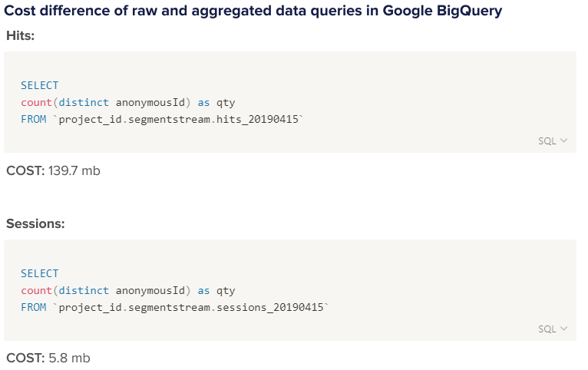Click the FROM keyword in the Sessions query
The image size is (588, 370).
click(x=34, y=307)
